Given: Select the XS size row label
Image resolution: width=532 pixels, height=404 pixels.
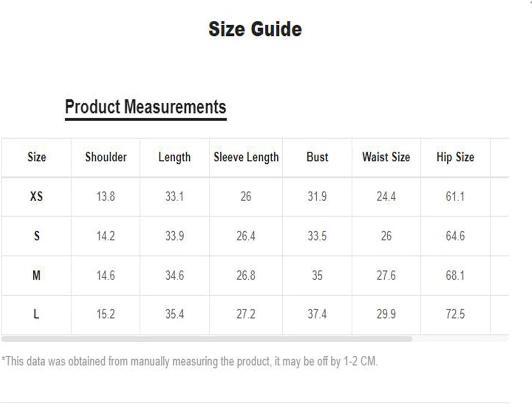Looking at the screenshot, I should tap(36, 196).
